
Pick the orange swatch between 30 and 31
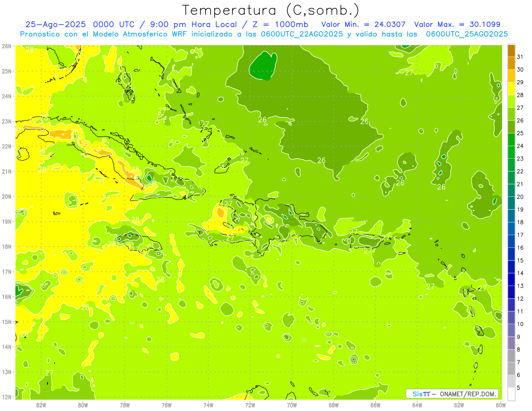pyautogui.click(x=511, y=63)
